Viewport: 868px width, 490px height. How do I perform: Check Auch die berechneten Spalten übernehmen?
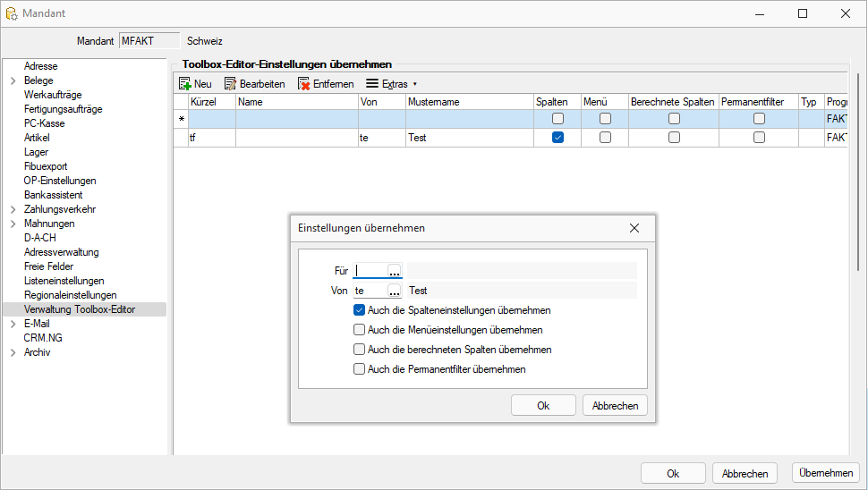pyautogui.click(x=360, y=350)
